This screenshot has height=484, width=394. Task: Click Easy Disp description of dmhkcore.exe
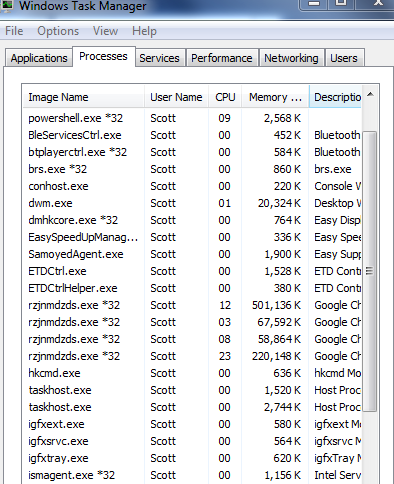tap(338, 220)
